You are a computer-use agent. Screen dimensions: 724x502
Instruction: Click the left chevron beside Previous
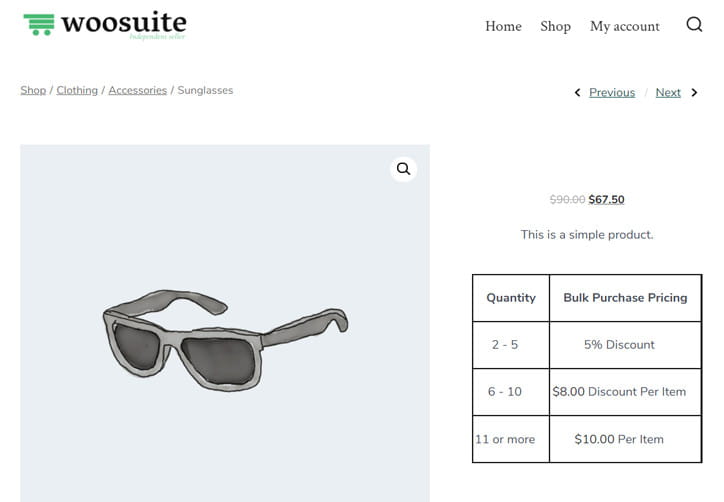(577, 93)
